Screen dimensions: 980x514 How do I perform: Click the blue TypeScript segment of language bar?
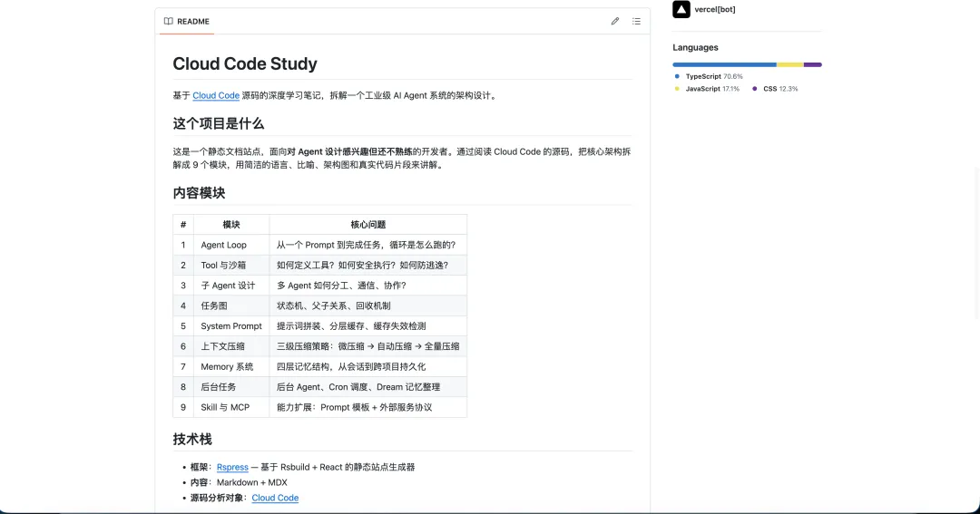coord(724,64)
